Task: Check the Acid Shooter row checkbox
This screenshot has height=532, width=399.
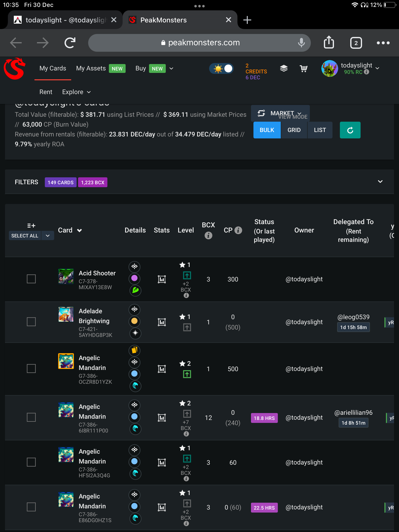Action: (x=31, y=279)
